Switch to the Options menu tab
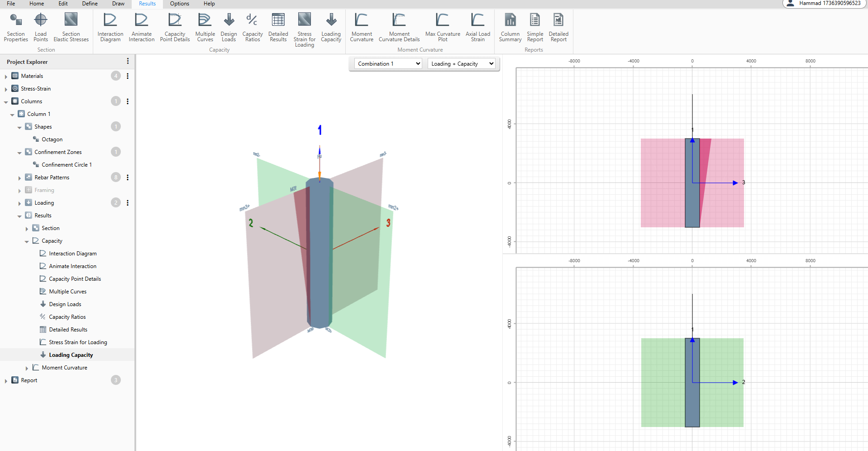 coord(179,4)
